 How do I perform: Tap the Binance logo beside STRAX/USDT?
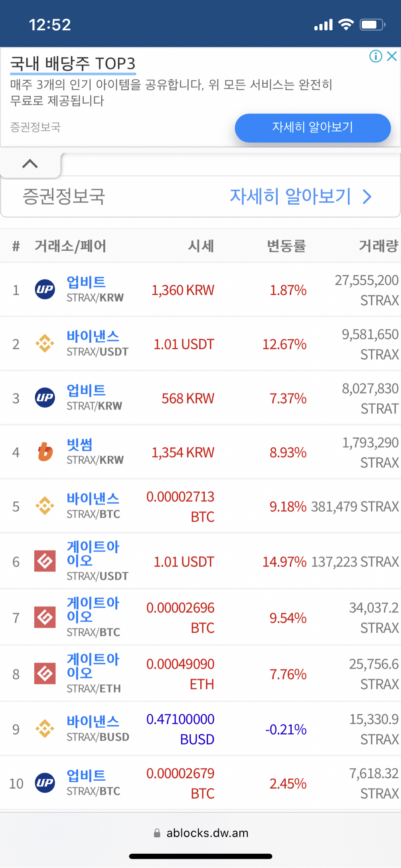point(45,343)
